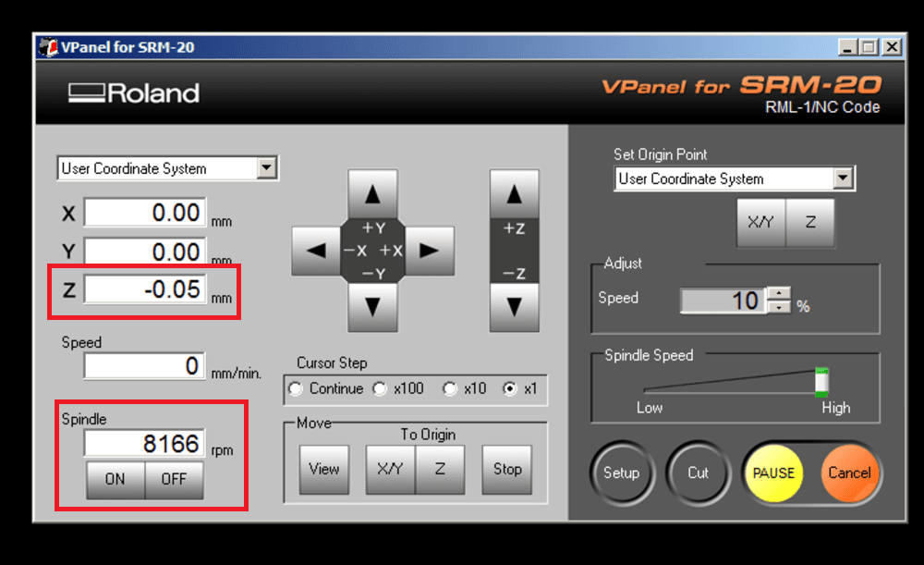Move to X/Y origin
The image size is (924, 565).
[390, 470]
